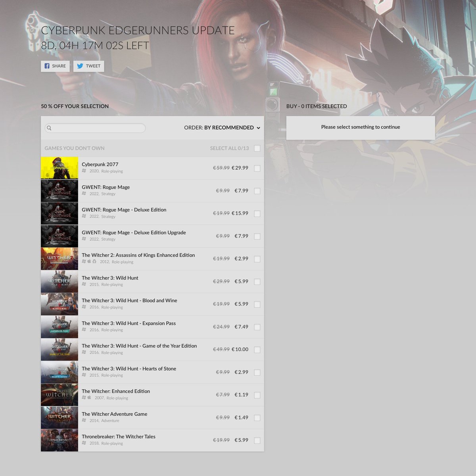Check the Hearts of Stone checkbox
This screenshot has width=476, height=476.
point(257,372)
